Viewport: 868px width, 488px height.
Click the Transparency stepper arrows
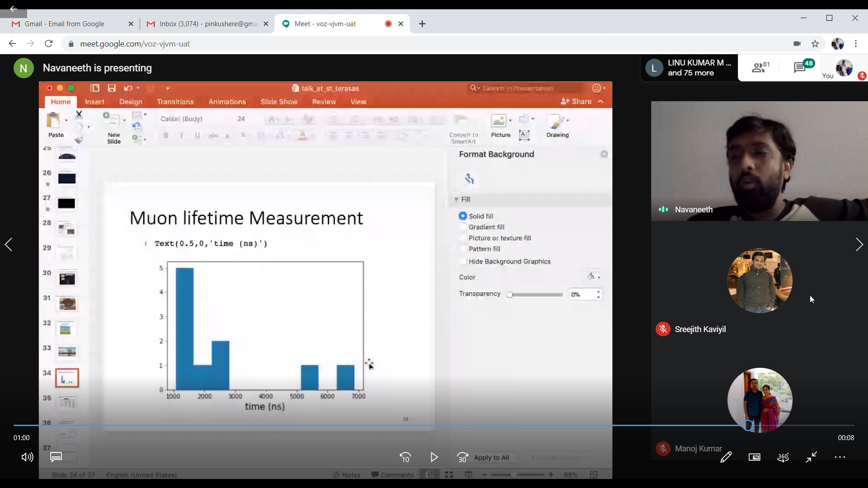click(x=599, y=295)
